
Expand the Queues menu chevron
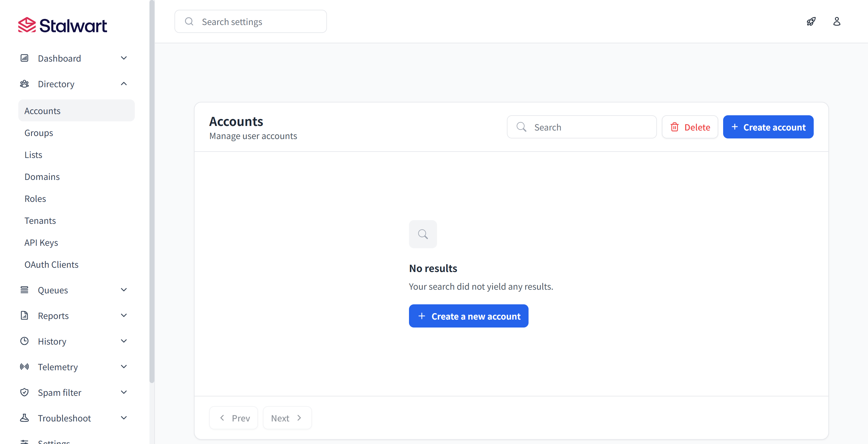coord(124,290)
